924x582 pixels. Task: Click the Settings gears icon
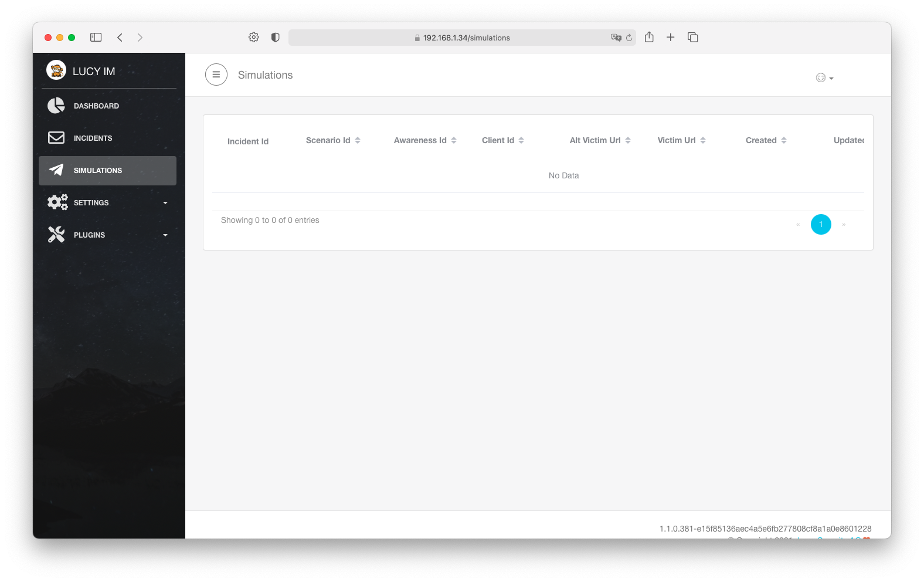[x=57, y=202]
